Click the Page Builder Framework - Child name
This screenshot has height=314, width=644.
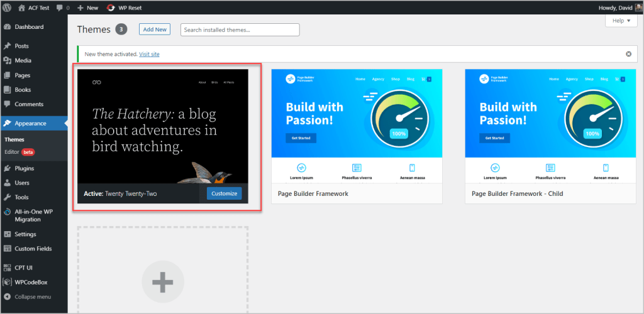(x=517, y=193)
